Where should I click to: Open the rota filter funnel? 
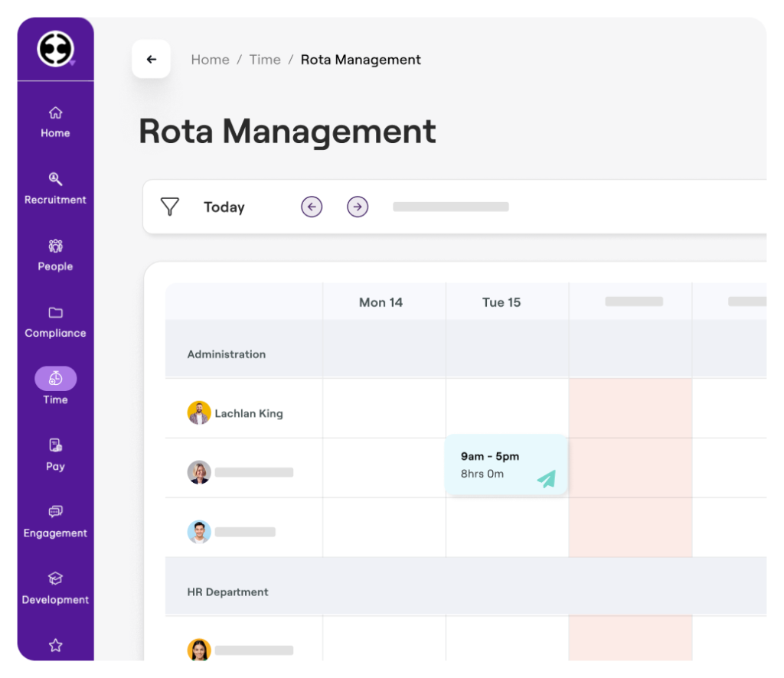coord(170,207)
